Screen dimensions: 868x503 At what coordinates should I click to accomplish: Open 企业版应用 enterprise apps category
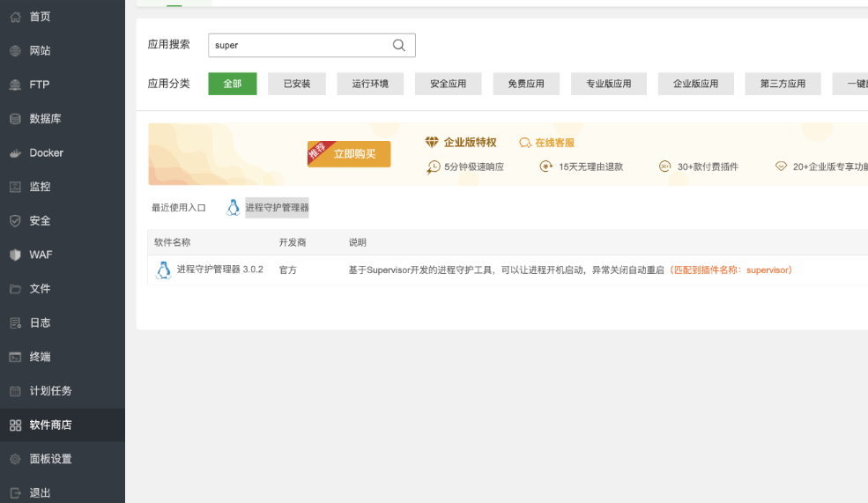[696, 84]
